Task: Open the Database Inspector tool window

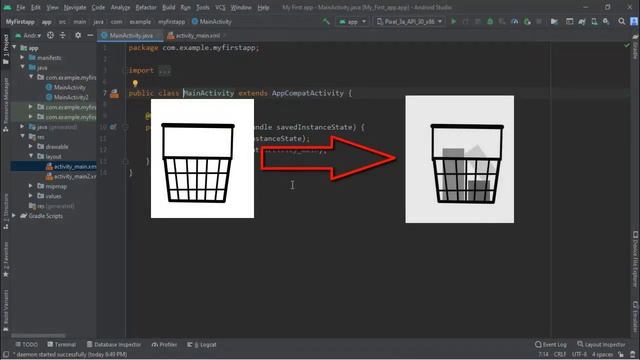Action: [x=114, y=344]
